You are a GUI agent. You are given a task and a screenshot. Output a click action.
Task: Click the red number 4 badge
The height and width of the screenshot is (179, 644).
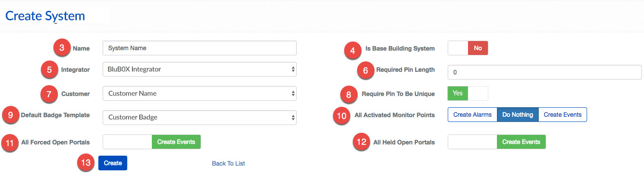(353, 50)
